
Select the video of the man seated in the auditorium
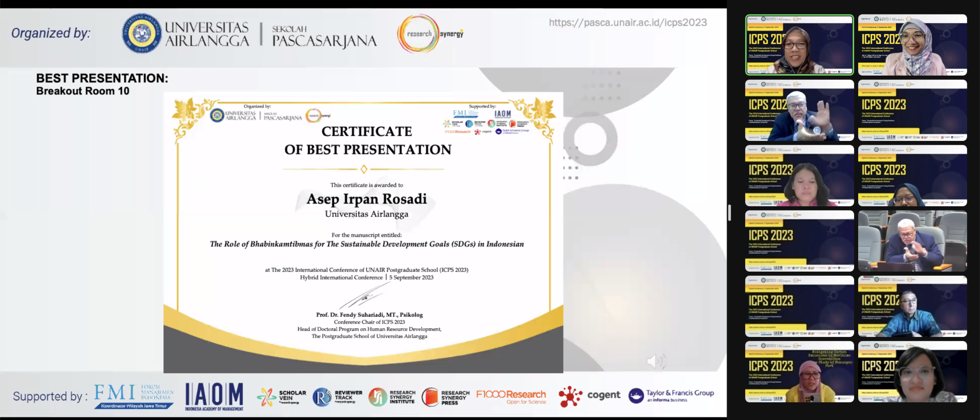912,241
